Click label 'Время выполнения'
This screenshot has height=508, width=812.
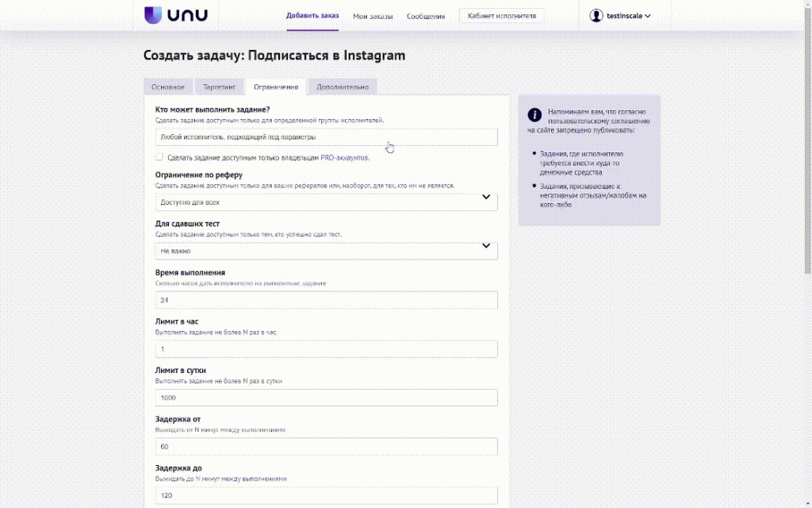point(190,272)
